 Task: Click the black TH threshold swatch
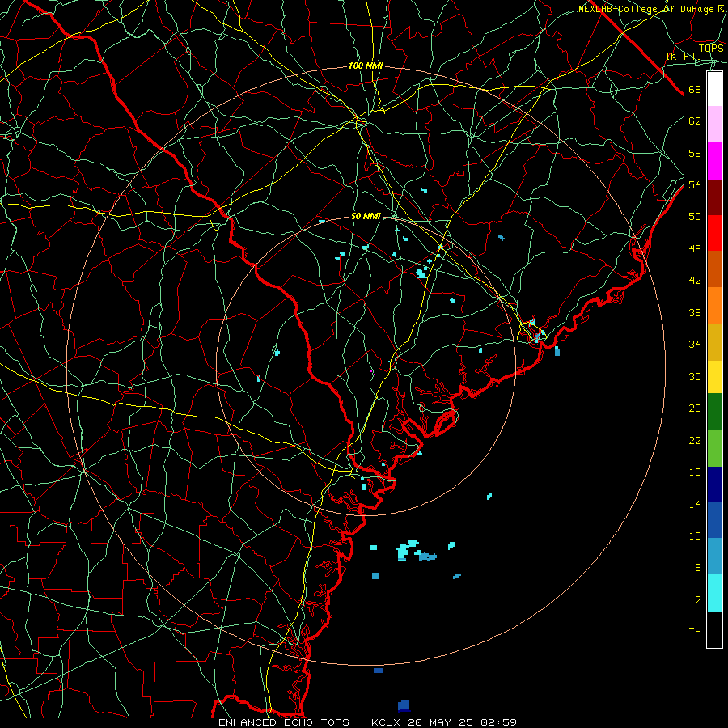click(x=714, y=629)
